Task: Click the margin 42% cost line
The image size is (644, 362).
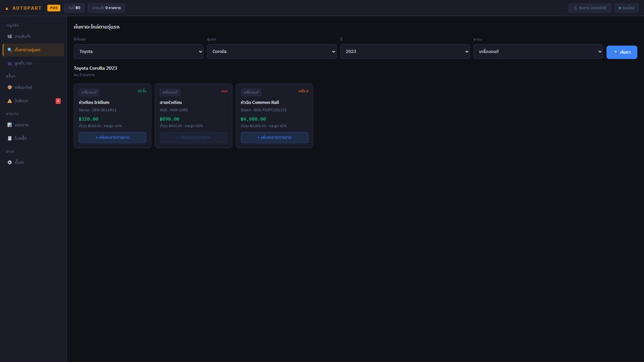Action: click(264, 126)
